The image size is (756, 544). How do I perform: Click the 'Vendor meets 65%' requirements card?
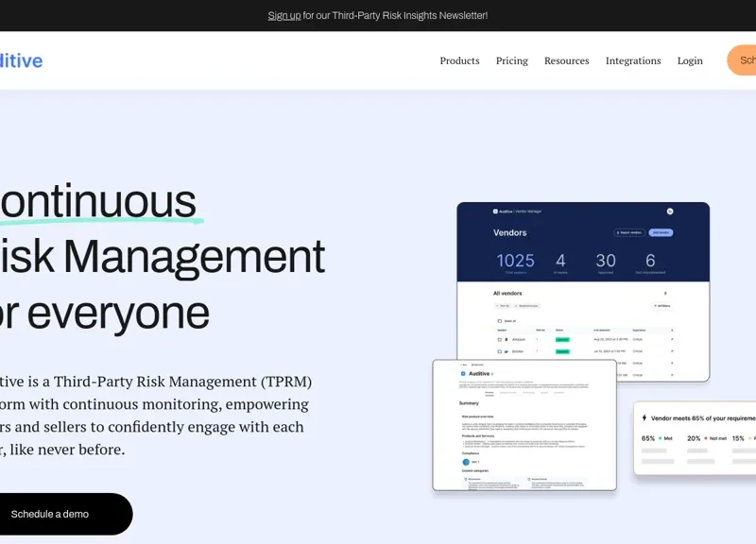(x=695, y=438)
